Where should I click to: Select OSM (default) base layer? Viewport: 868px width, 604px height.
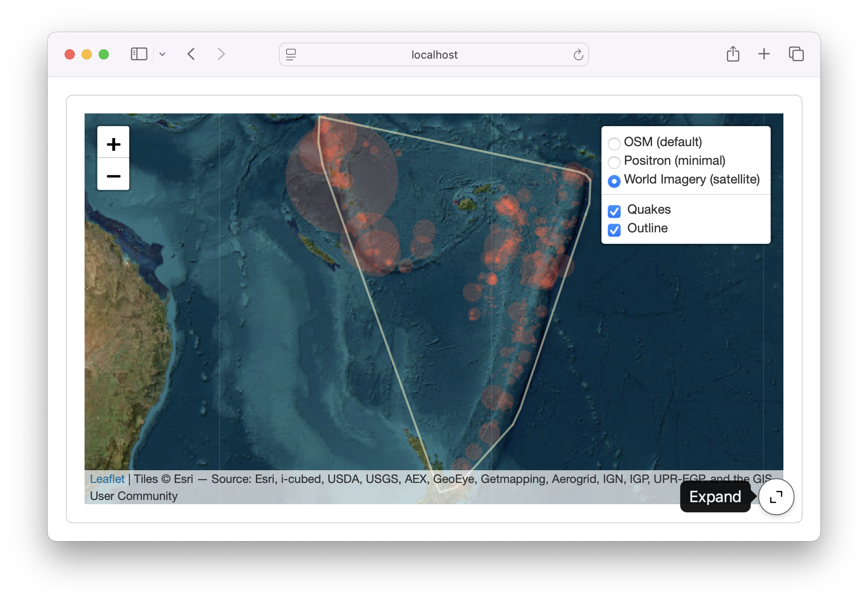coord(614,144)
